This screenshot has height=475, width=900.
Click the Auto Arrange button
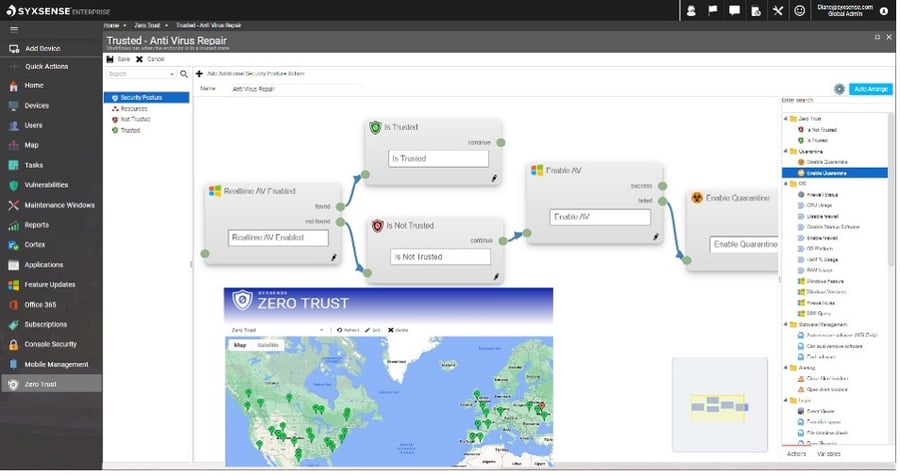click(x=871, y=89)
